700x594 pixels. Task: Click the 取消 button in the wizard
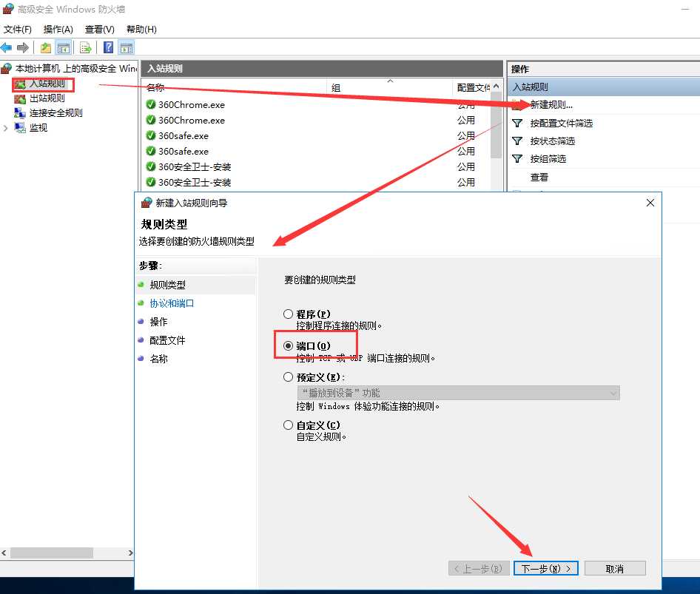pos(614,568)
